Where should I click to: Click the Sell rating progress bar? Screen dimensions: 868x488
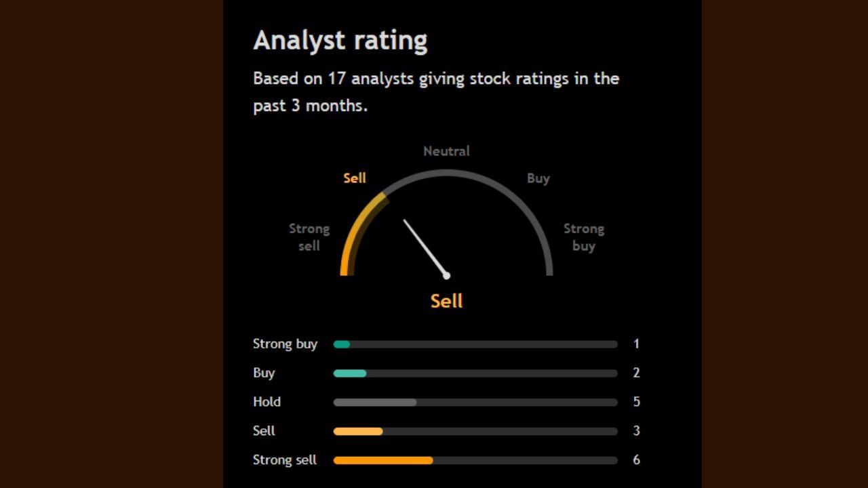[475, 432]
